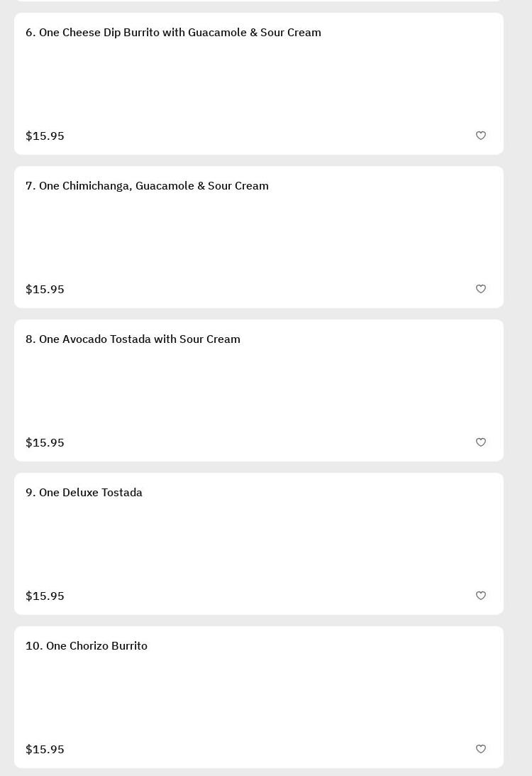Click blank middle of Cheese Dip Burrito card
Screen dimensions: 532x776
(259, 84)
